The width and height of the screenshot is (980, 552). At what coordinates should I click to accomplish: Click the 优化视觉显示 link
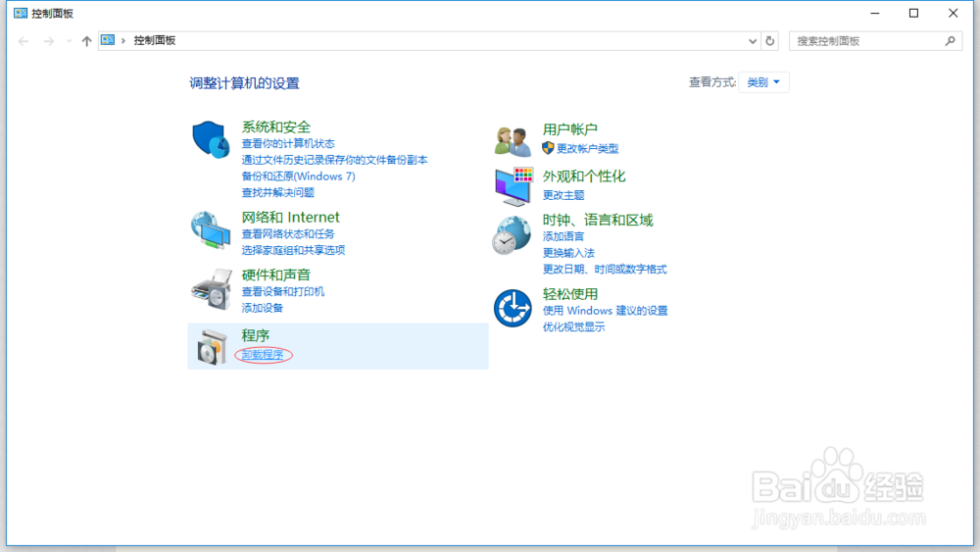(573, 326)
